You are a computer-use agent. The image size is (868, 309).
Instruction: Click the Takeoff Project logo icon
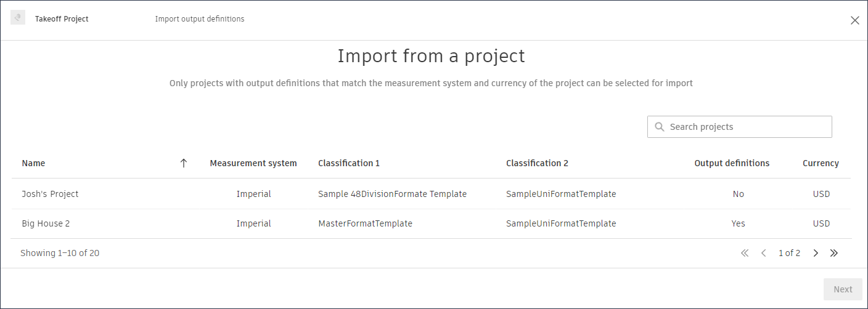[18, 18]
